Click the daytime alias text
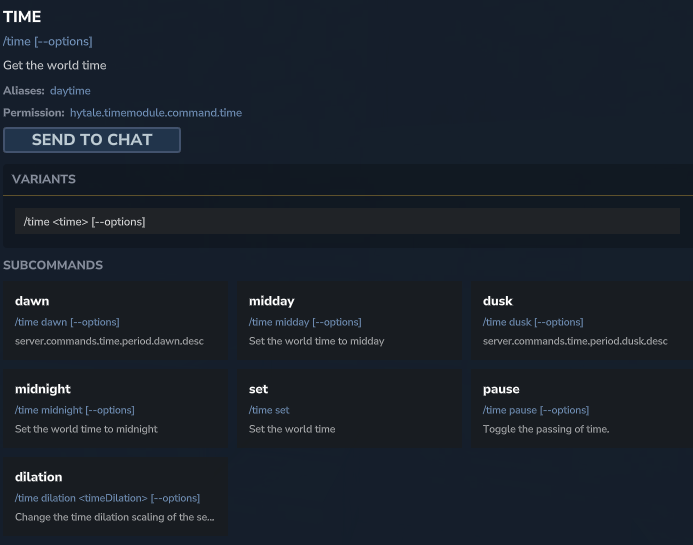693x545 pixels. click(70, 91)
